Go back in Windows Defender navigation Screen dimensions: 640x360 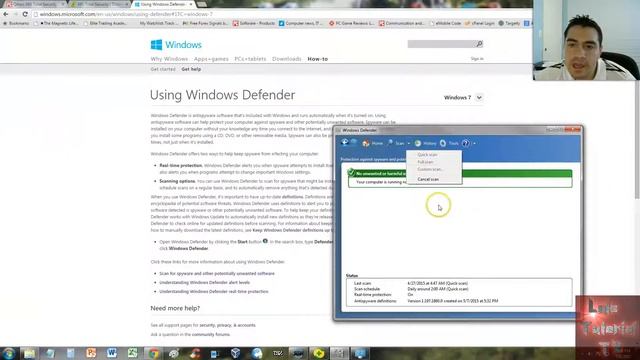[344, 142]
